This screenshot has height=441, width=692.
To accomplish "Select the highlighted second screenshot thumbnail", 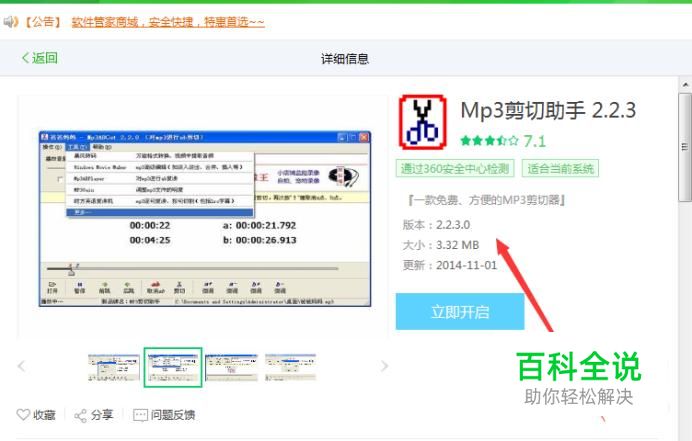I will coord(173,367).
